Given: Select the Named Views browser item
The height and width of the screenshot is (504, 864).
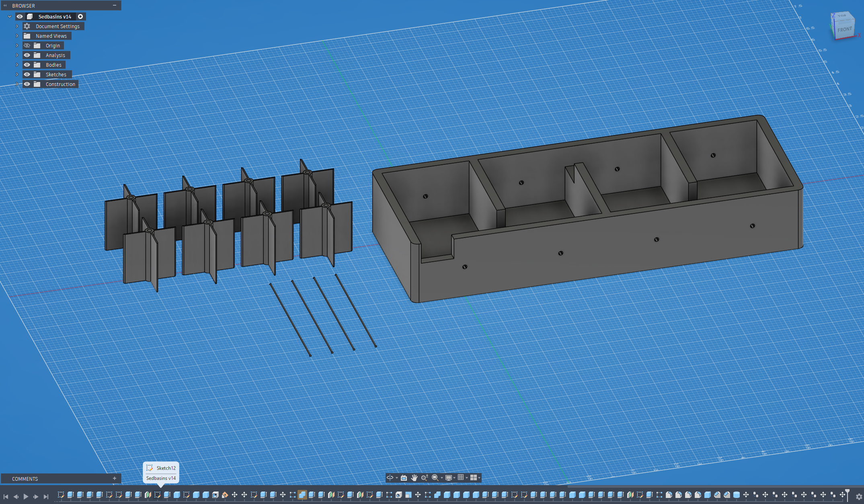Looking at the screenshot, I should pos(51,36).
